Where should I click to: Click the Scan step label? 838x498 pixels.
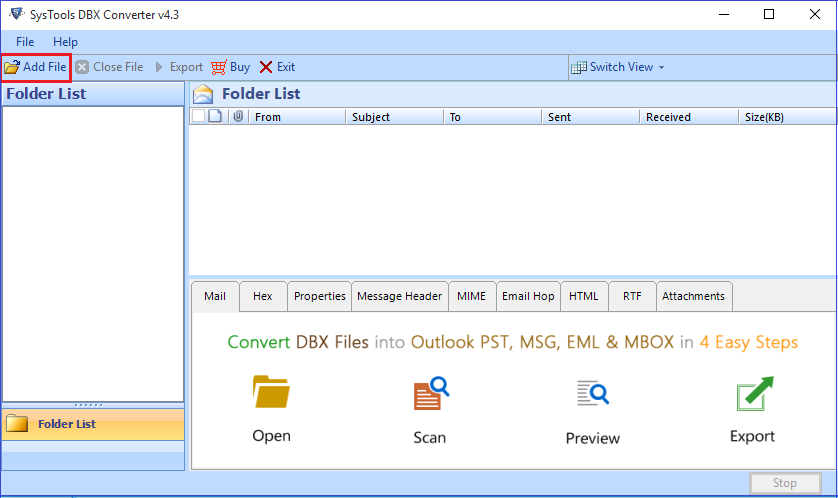click(x=430, y=438)
